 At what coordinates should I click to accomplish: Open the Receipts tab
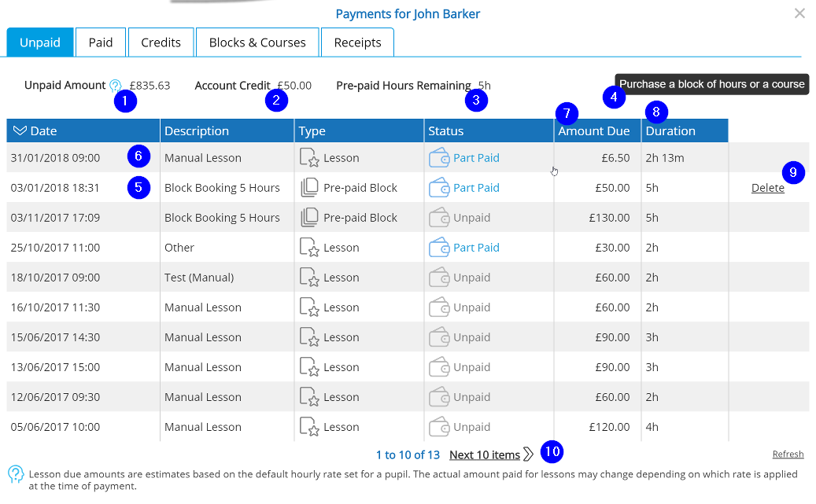tap(357, 42)
